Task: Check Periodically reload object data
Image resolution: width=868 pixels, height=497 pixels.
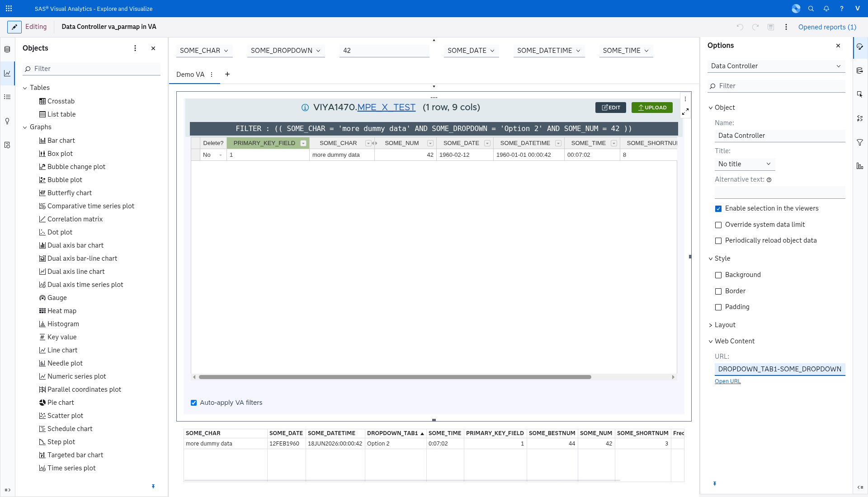Action: pos(718,241)
